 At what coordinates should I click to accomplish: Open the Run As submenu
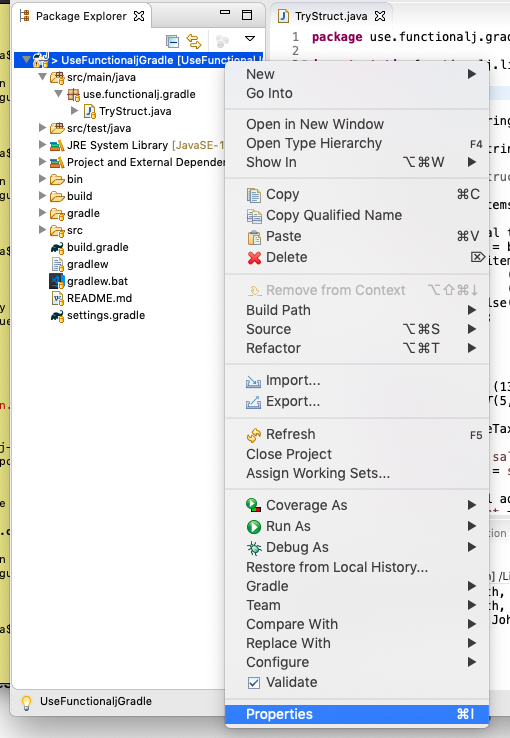(357, 526)
